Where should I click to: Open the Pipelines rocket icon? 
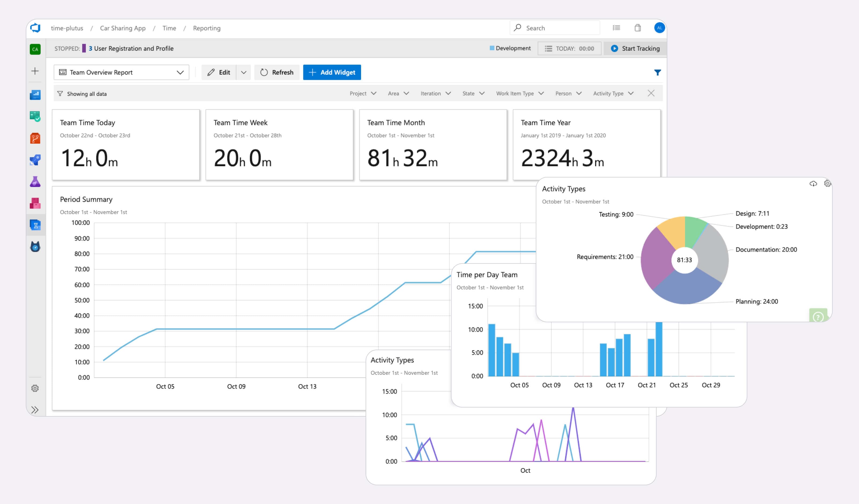35,160
